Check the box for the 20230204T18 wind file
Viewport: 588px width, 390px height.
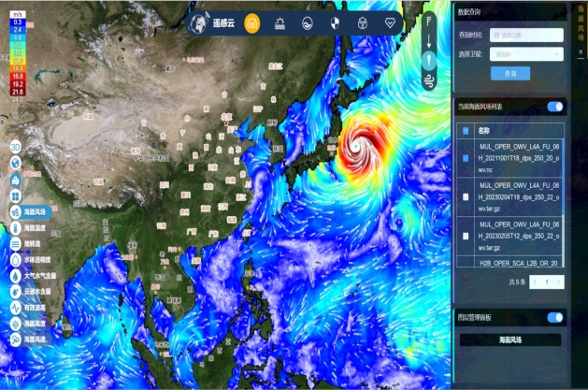(466, 197)
